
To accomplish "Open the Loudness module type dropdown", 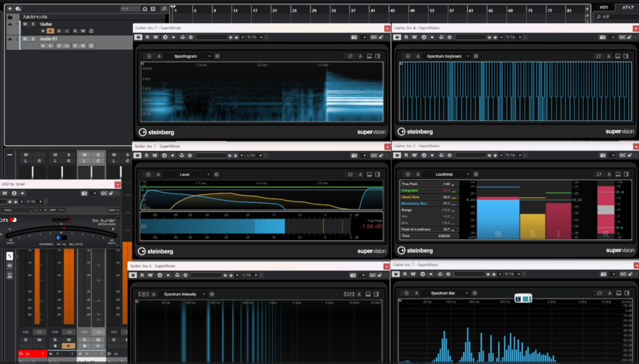I will [448, 175].
